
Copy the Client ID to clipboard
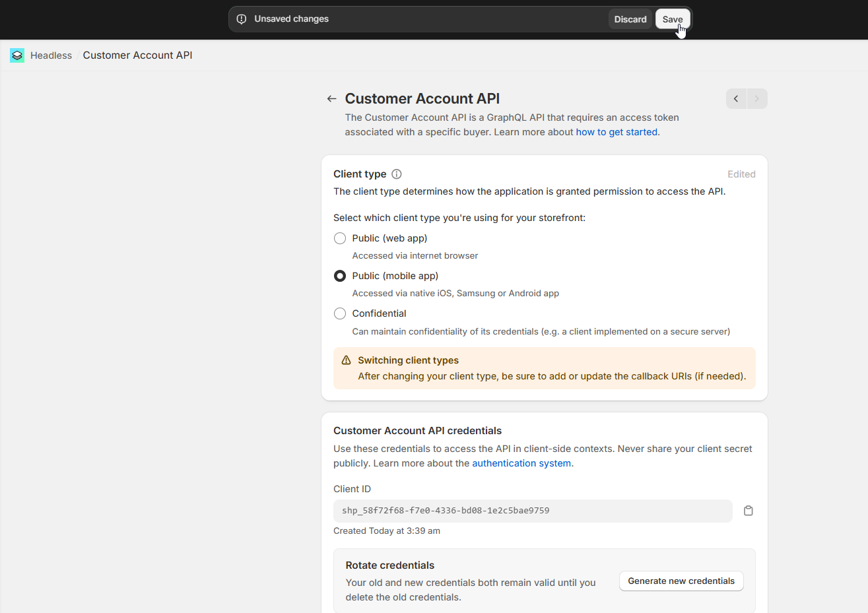point(748,511)
